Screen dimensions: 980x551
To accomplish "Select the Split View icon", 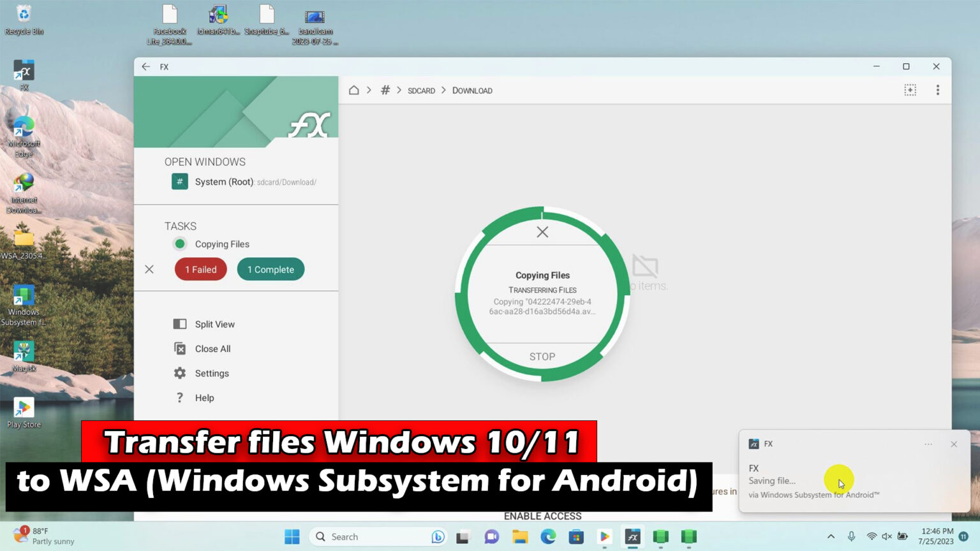I will pyautogui.click(x=180, y=324).
